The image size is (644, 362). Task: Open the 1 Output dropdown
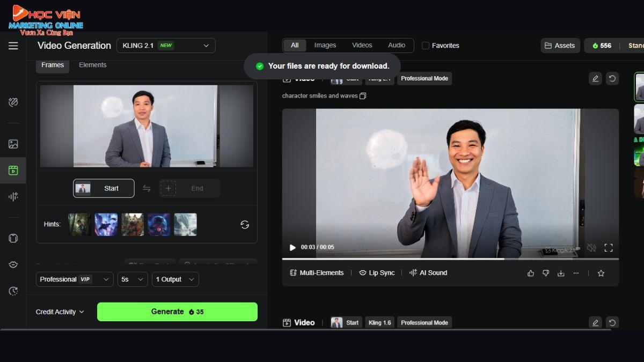(x=175, y=279)
